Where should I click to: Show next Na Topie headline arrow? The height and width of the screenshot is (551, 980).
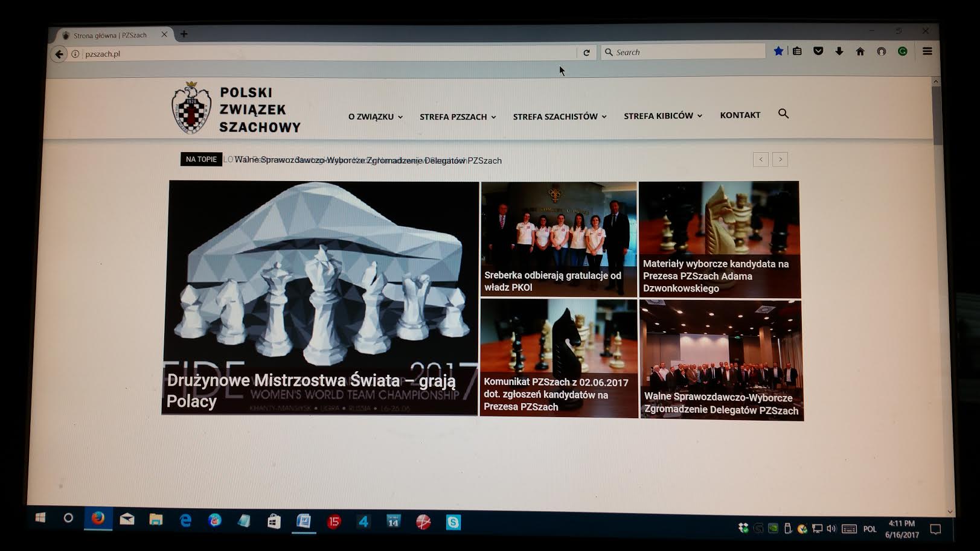click(x=780, y=159)
